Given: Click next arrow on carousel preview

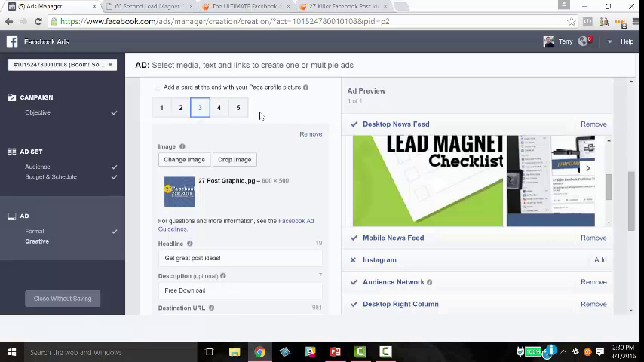Looking at the screenshot, I should [x=587, y=168].
